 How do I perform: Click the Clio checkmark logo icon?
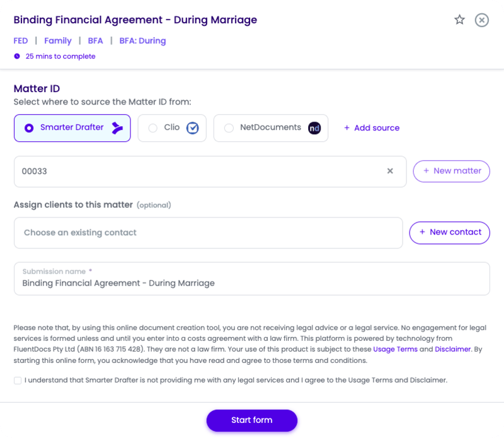192,128
